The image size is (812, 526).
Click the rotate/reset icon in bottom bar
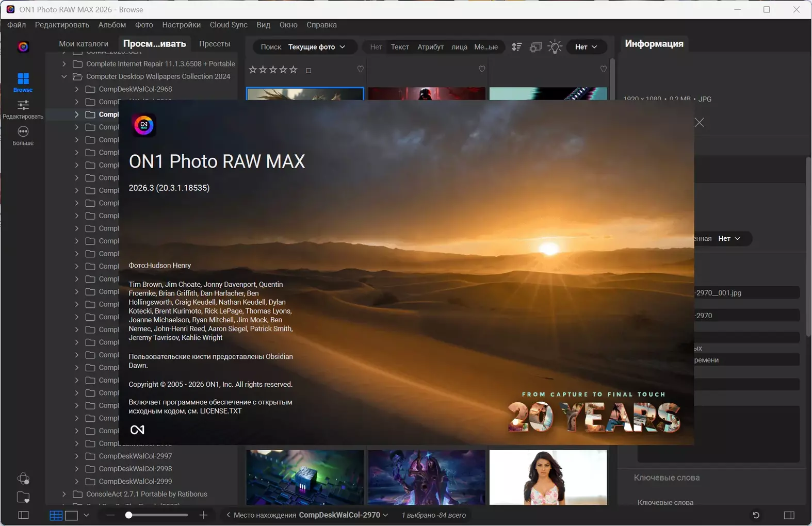756,515
